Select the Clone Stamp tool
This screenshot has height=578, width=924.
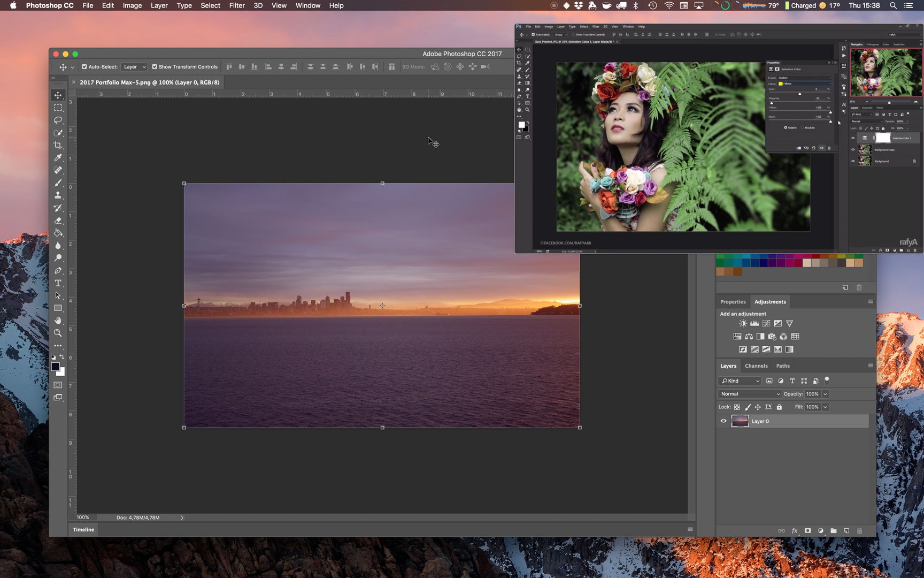(x=58, y=195)
